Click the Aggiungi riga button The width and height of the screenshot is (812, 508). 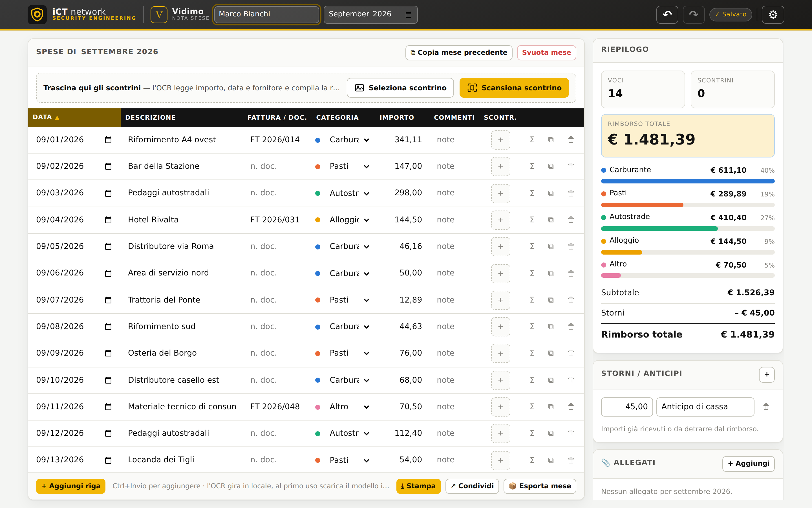coord(70,486)
